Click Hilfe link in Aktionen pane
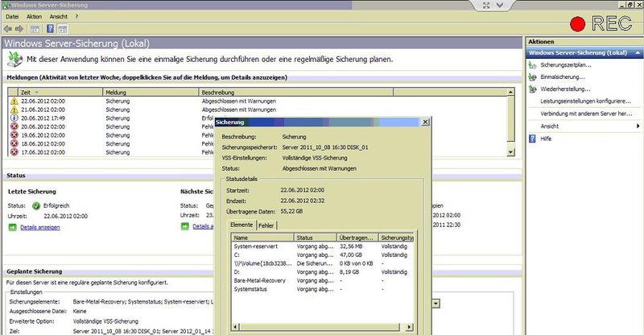The image size is (644, 335). [546, 139]
